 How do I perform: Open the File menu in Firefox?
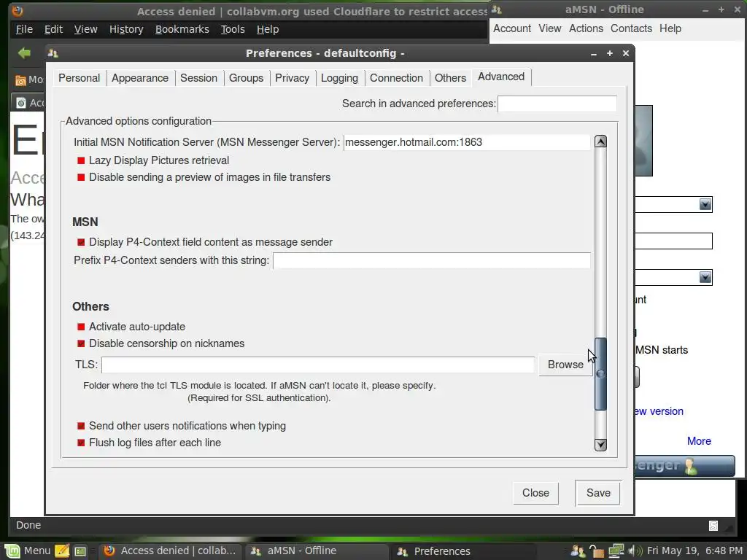[x=24, y=29]
